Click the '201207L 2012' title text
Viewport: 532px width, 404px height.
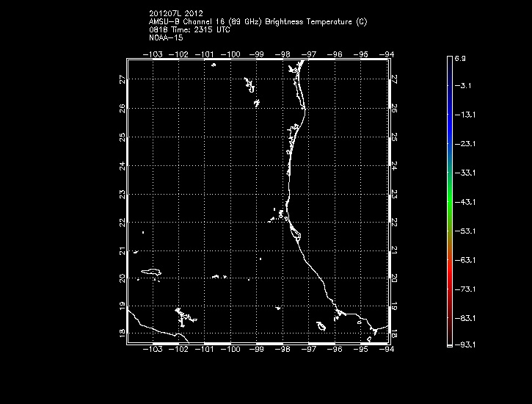coord(175,13)
